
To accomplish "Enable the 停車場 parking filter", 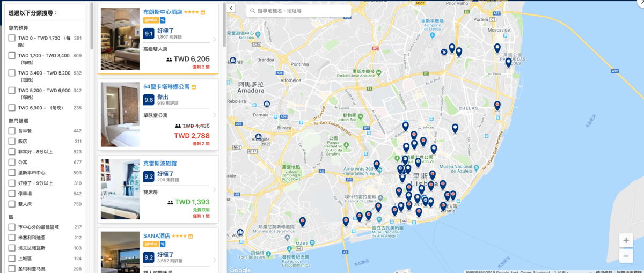I will coord(12,194).
